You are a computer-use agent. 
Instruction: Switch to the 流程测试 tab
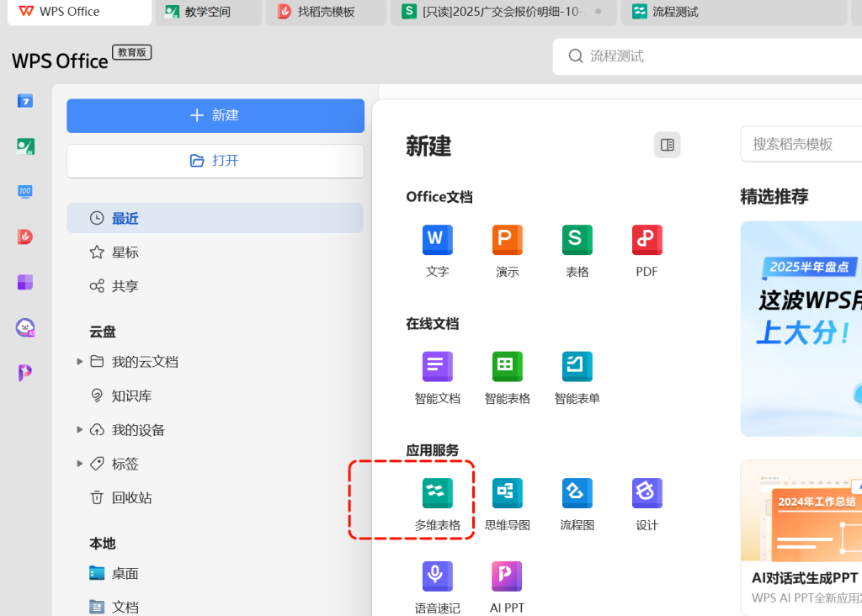coord(733,12)
